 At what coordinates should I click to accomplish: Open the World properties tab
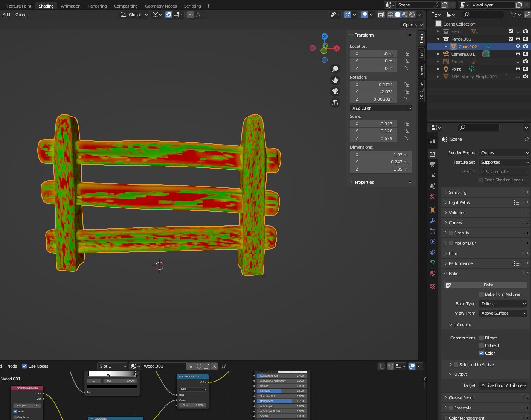click(432, 196)
